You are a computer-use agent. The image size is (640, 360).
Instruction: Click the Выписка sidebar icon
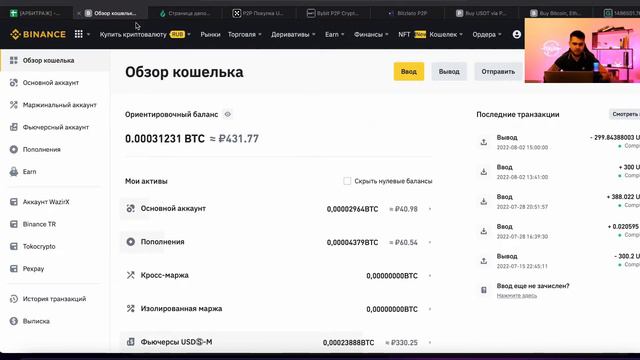coord(14,321)
